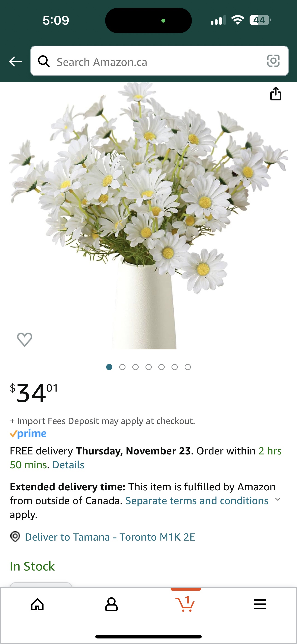Open delivery Details link
Viewport: 297px width, 644px height.
pos(68,465)
